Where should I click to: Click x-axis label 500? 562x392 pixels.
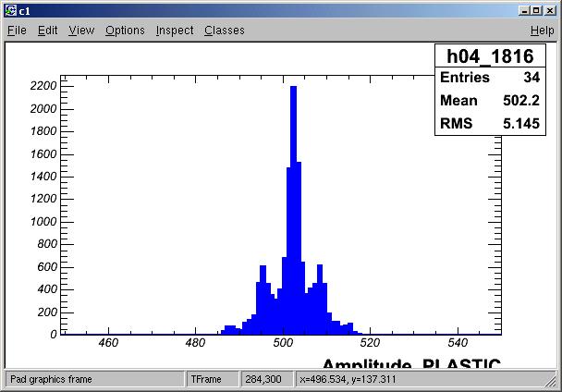[x=283, y=343]
